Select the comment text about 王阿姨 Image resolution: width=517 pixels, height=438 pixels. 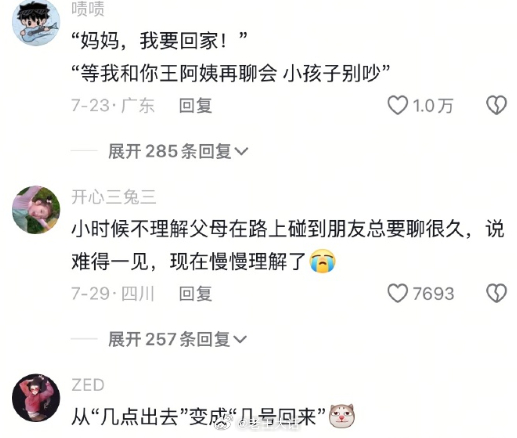pyautogui.click(x=231, y=73)
